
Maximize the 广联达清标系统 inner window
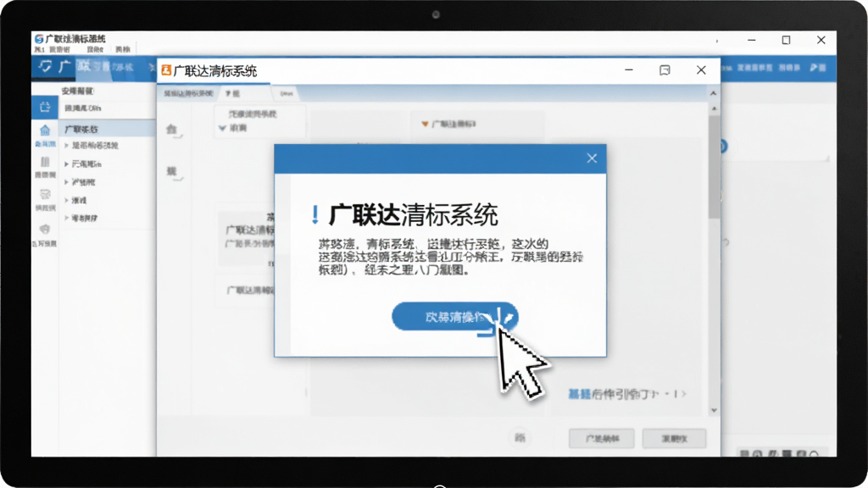(665, 70)
